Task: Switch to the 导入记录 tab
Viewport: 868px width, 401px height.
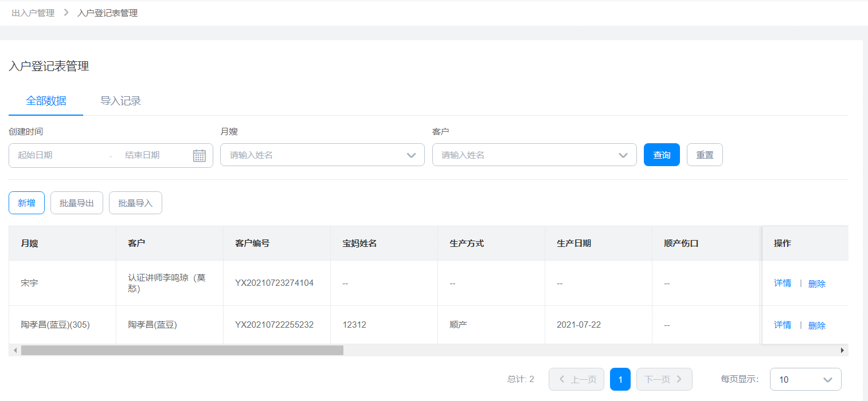Action: [x=120, y=101]
